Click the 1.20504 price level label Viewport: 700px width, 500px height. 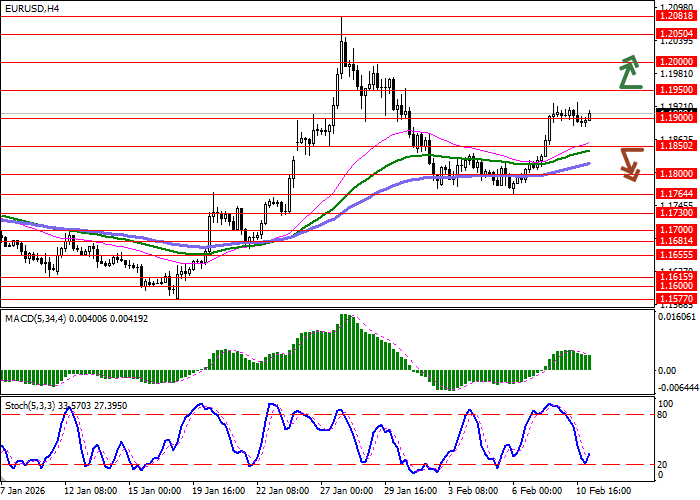(x=677, y=33)
